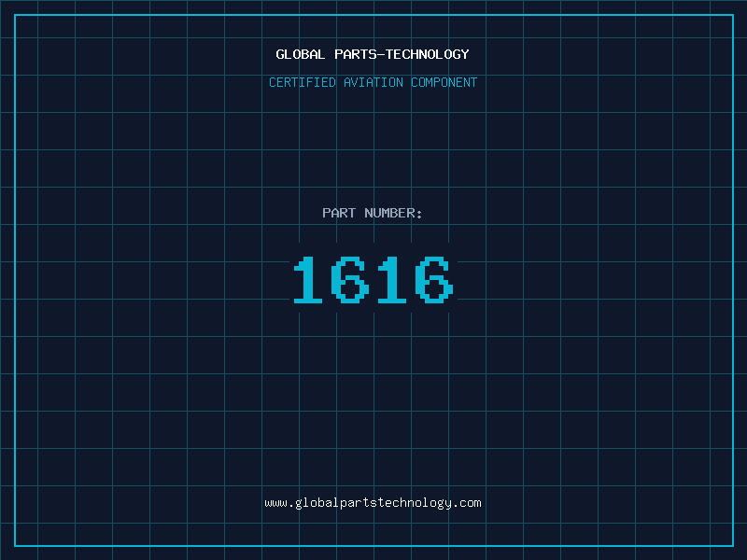Click the second 1 in the part number

tap(393, 280)
